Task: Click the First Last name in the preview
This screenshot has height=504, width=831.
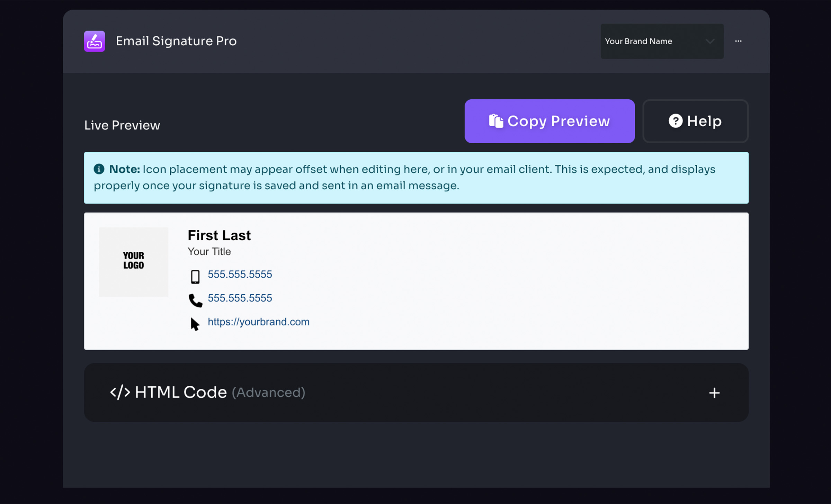Action: tap(219, 235)
